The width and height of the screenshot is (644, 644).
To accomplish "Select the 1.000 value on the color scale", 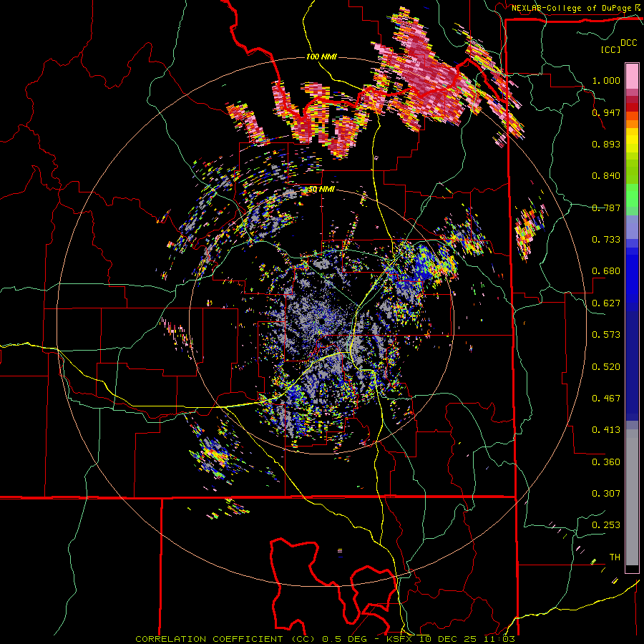I will pos(606,80).
